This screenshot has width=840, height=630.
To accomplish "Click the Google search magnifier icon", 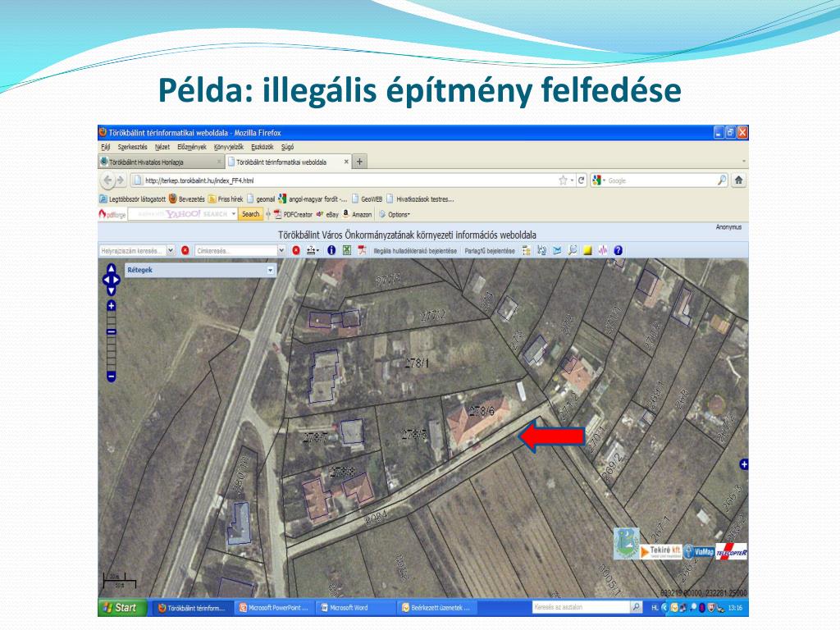I will pos(722,180).
